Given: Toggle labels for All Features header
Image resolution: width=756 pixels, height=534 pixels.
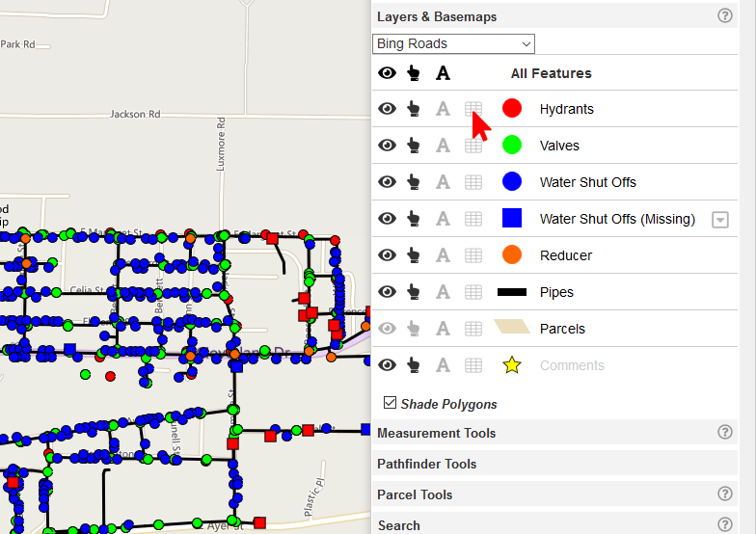Looking at the screenshot, I should 443,73.
